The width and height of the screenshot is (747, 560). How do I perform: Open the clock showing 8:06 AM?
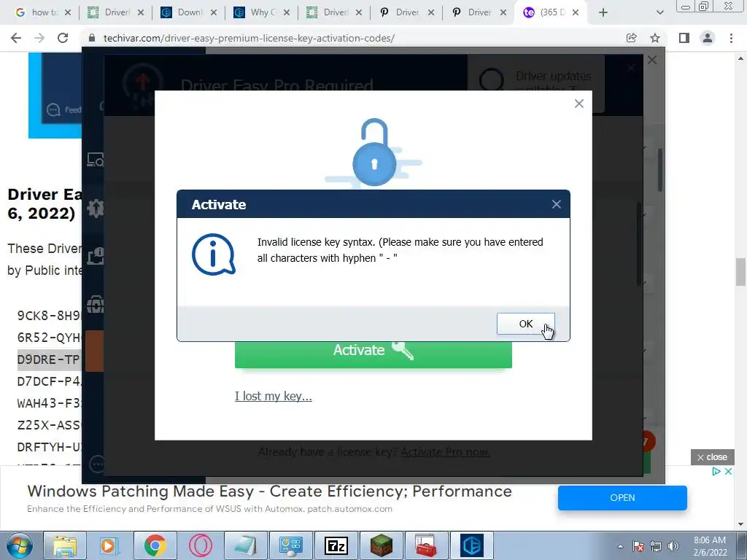(x=710, y=546)
